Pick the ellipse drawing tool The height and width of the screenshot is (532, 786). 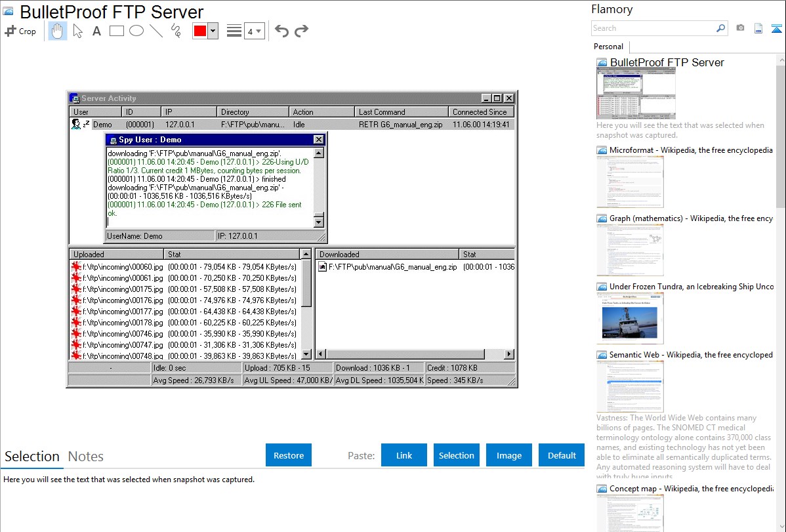[x=136, y=31]
